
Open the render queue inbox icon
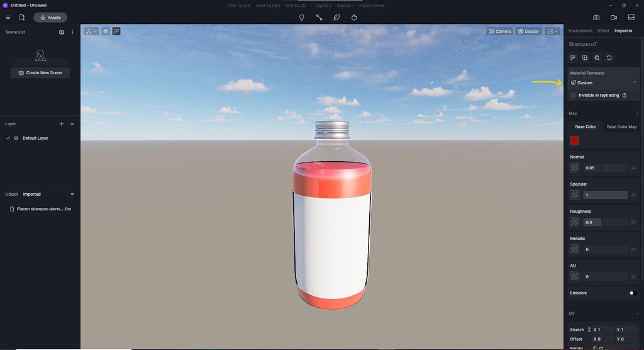coord(631,18)
